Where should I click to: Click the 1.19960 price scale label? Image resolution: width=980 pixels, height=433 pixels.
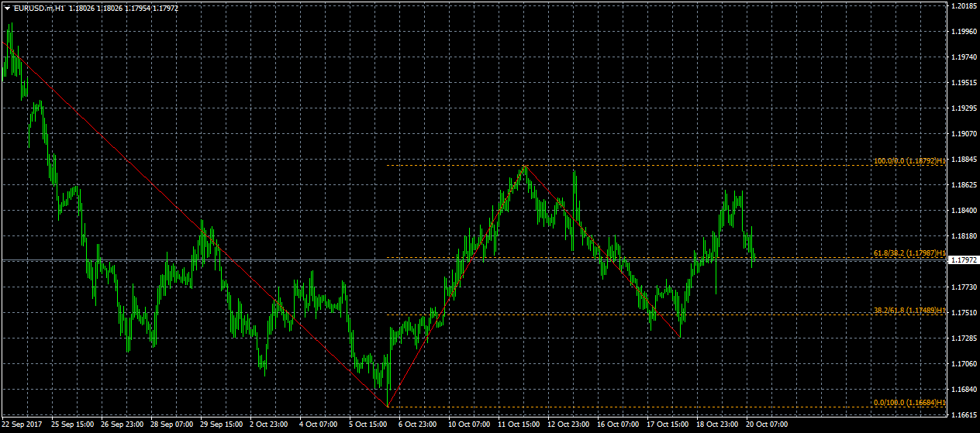964,33
